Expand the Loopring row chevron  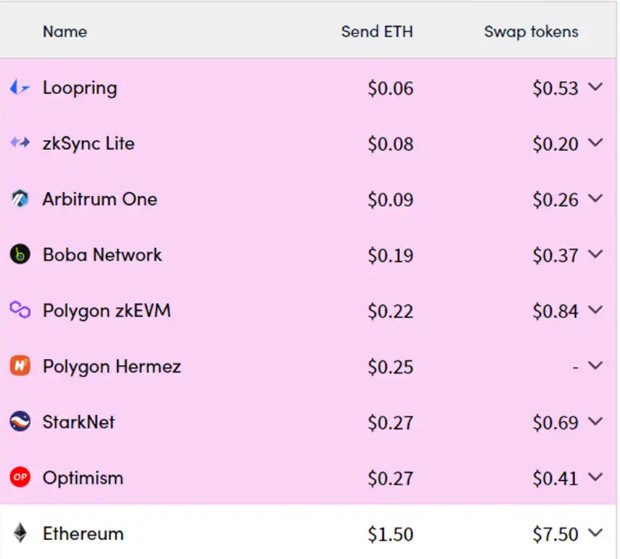coord(595,86)
